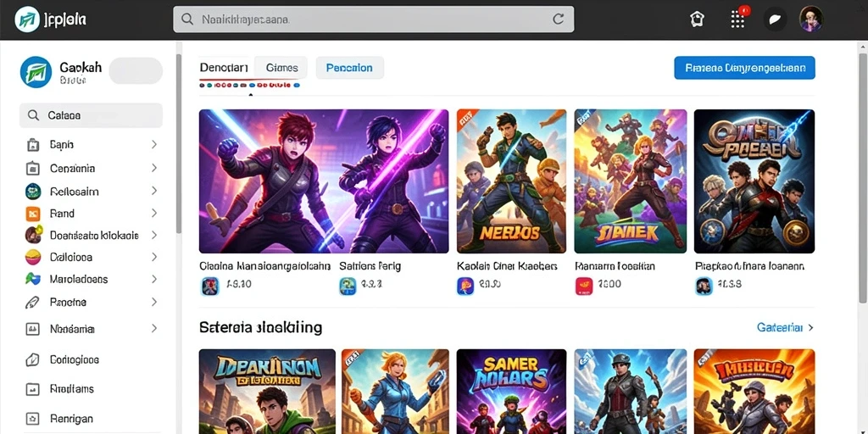
Task: Click the blue button at top right
Action: [x=744, y=68]
